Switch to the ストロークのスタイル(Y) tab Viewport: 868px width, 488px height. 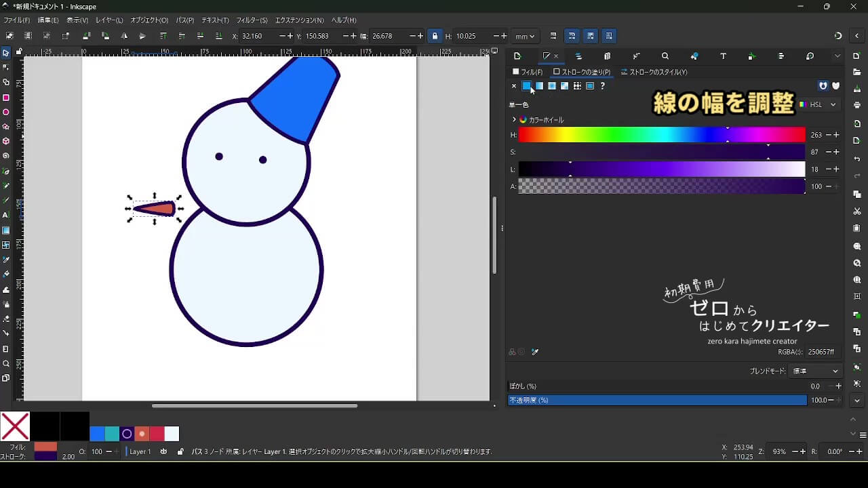tap(654, 72)
